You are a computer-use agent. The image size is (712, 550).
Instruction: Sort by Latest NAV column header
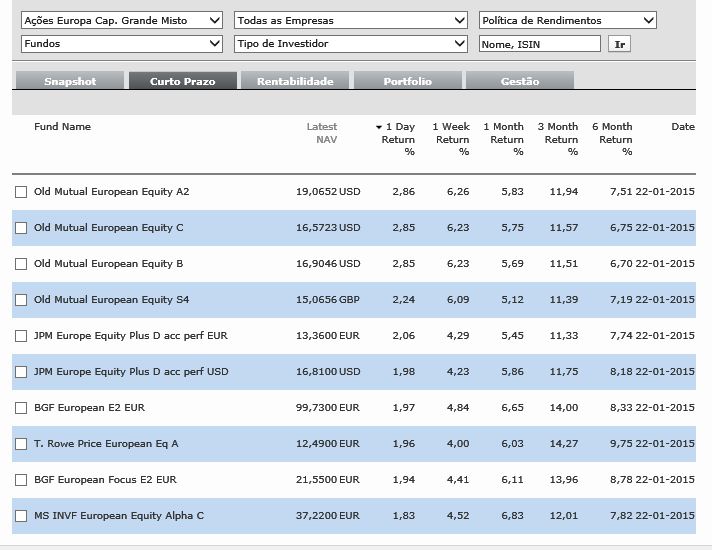click(x=322, y=133)
